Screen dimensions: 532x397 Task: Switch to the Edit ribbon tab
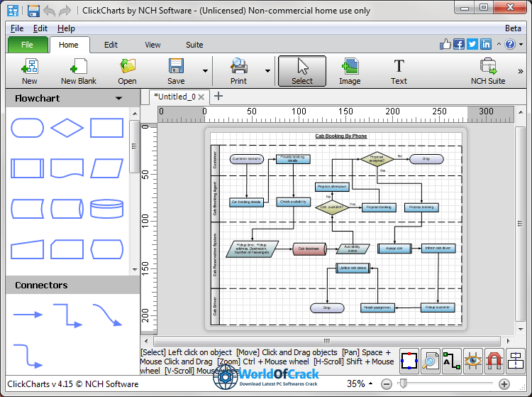point(111,45)
